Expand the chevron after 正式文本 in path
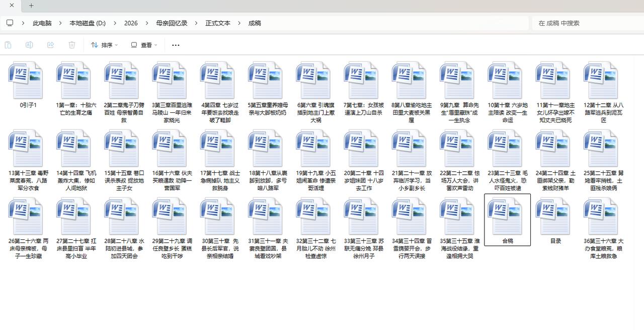This screenshot has width=644, height=330. coord(239,23)
